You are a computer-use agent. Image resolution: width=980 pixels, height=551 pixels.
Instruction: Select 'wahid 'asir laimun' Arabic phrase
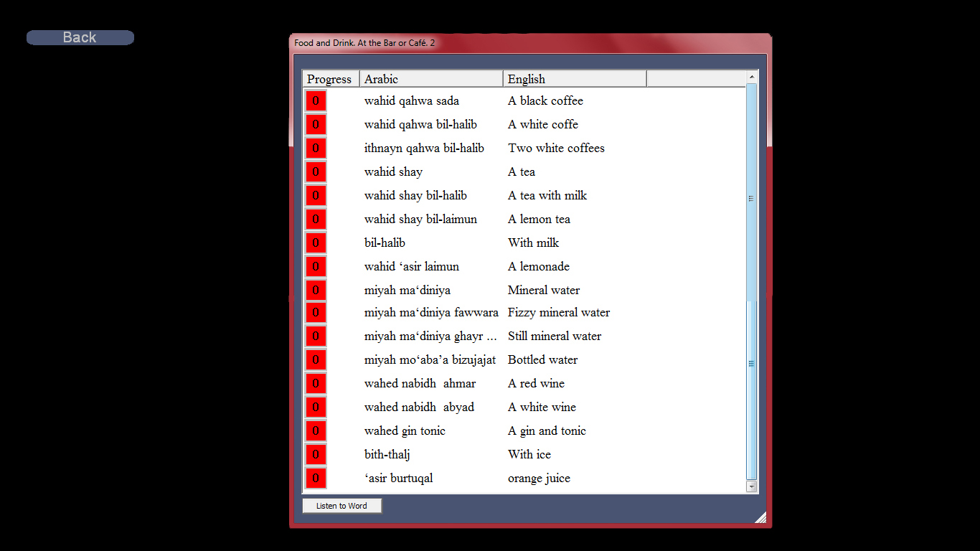(412, 267)
